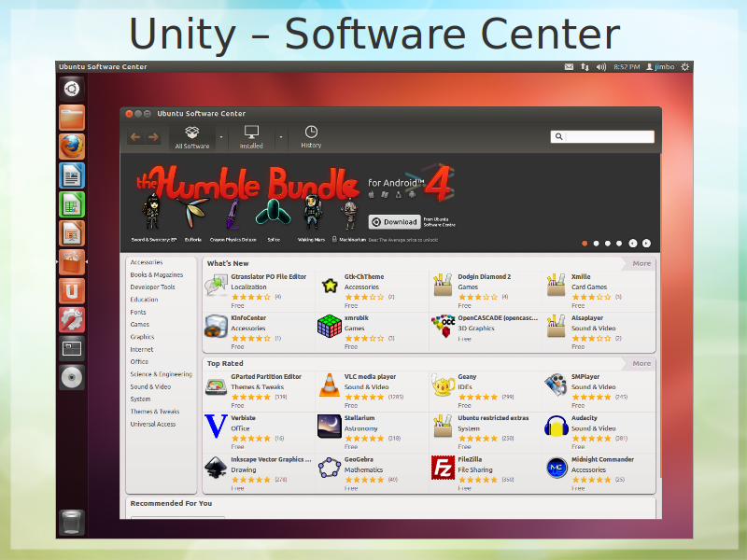Click the xmrubik cube icon

click(x=330, y=326)
